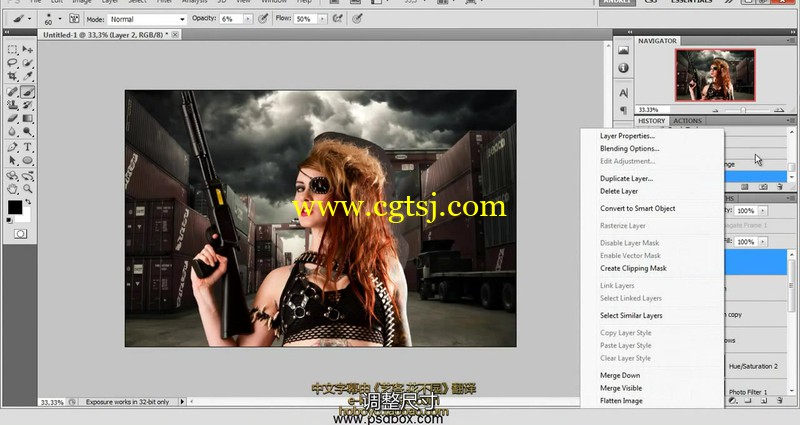Select the Clone Stamp tool

click(12, 105)
